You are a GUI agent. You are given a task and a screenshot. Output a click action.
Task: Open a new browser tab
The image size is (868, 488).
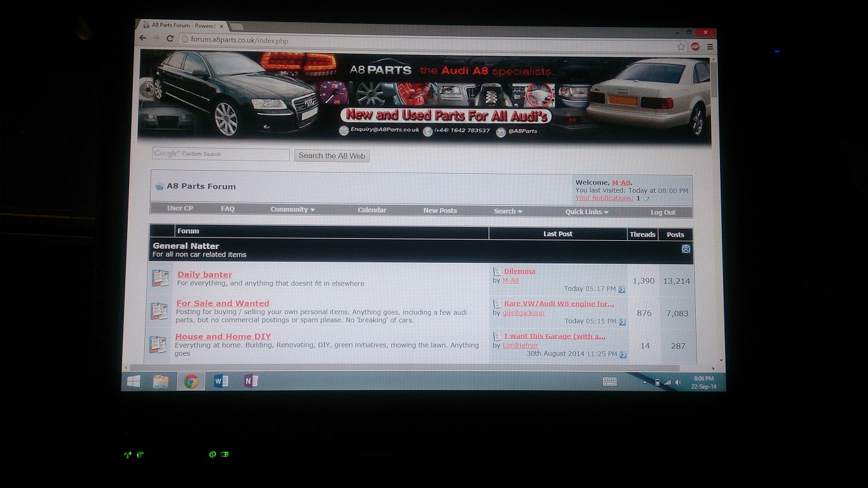pos(237,27)
